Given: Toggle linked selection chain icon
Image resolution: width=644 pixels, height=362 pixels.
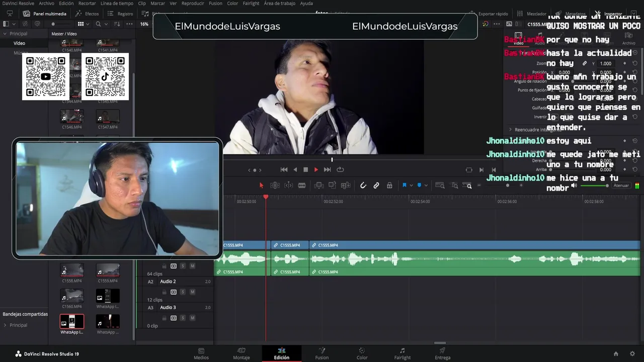Looking at the screenshot, I should (x=376, y=186).
